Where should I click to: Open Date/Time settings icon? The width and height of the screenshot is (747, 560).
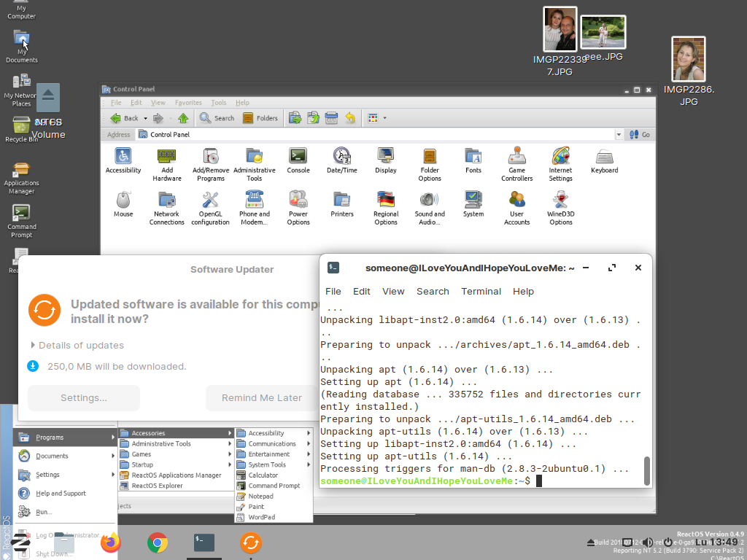click(x=342, y=160)
